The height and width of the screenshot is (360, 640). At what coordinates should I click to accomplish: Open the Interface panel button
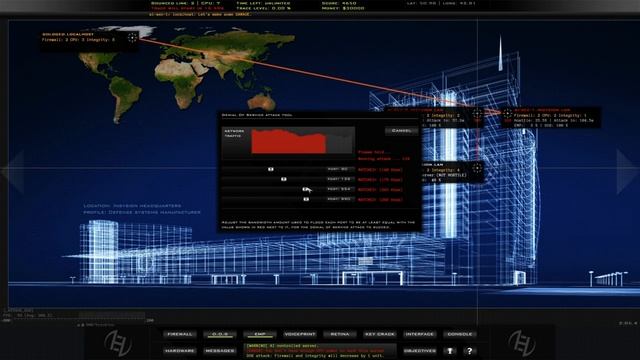pos(420,334)
